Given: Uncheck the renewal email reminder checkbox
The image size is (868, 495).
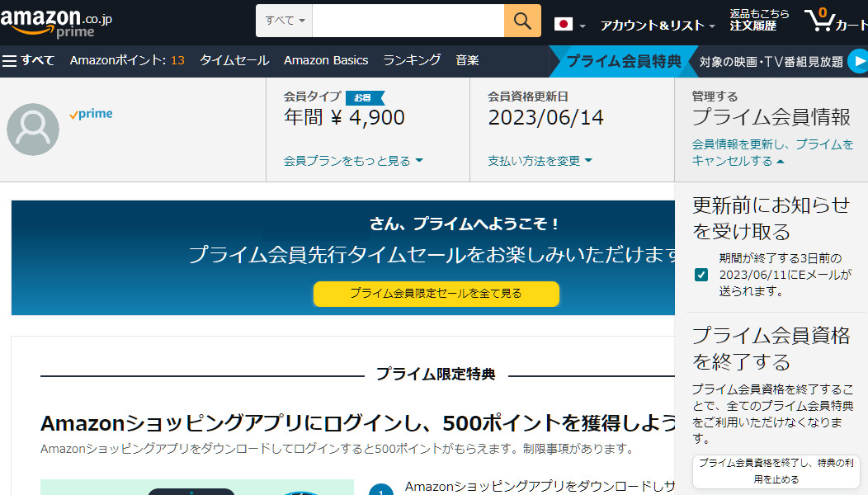Looking at the screenshot, I should coord(701,275).
